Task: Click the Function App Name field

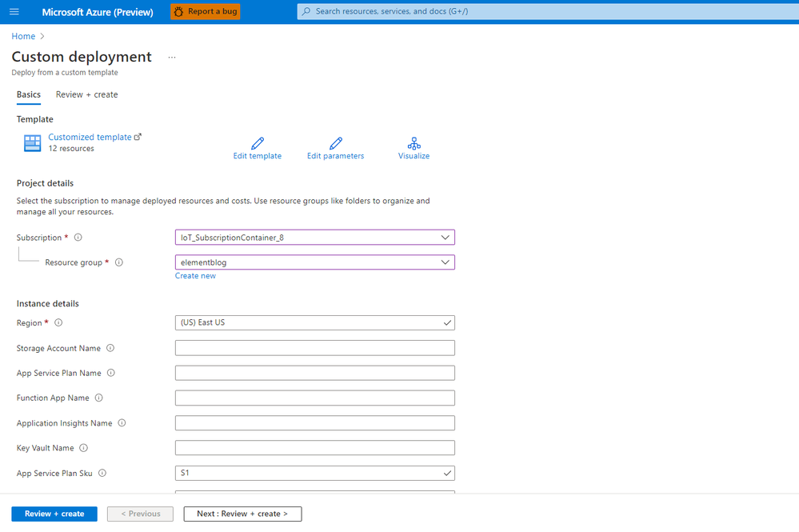Action: coord(315,398)
